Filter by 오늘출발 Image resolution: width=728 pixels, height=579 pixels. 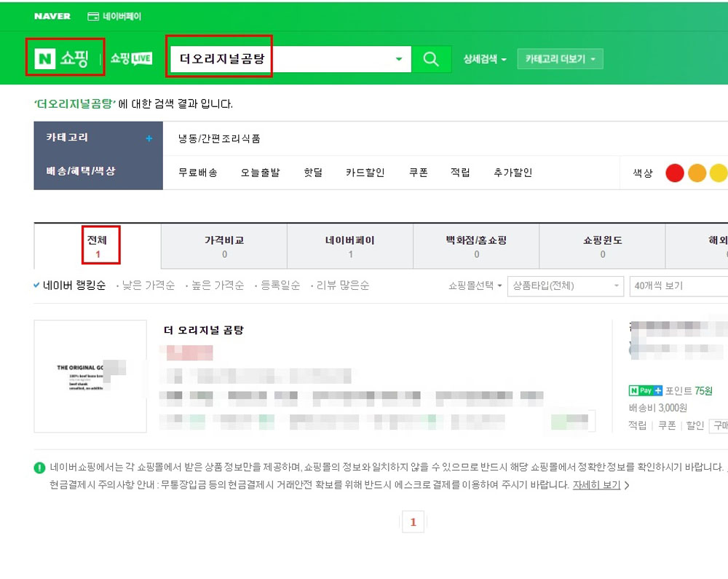[260, 173]
